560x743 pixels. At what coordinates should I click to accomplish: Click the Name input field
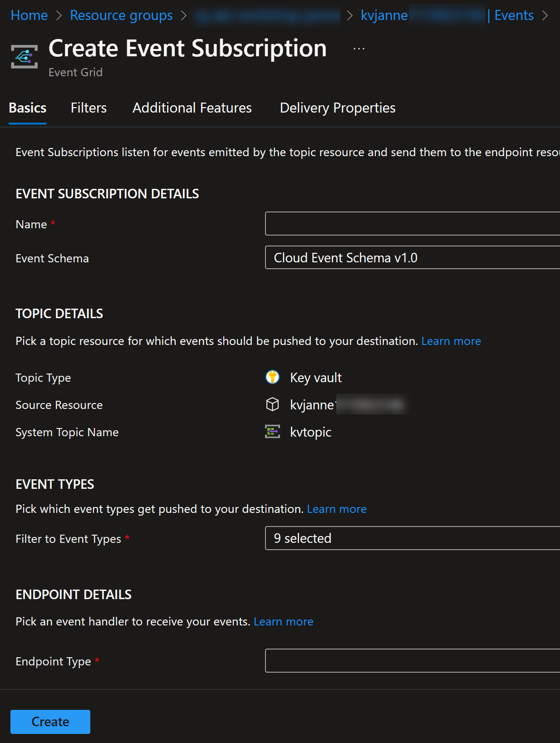tap(413, 223)
